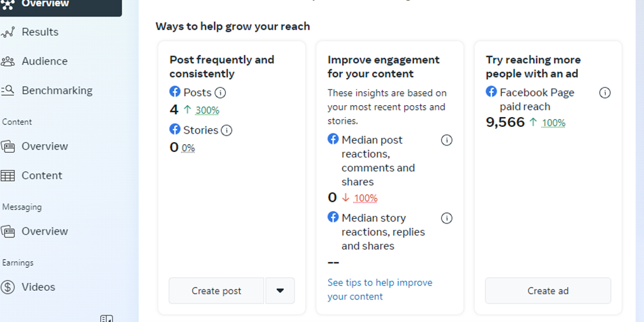This screenshot has height=322, width=644.
Task: Click info icon for Facebook Page paid reach
Action: [x=604, y=93]
